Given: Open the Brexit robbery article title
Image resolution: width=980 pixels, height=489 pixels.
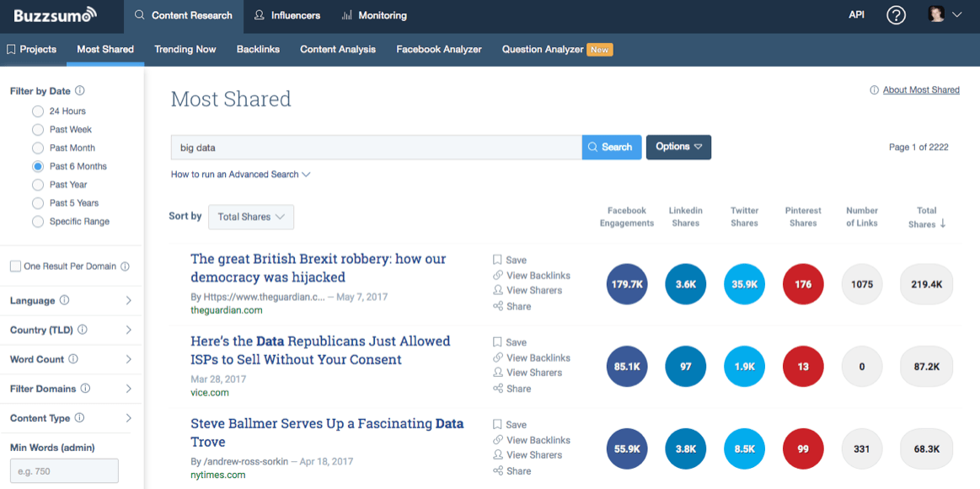Looking at the screenshot, I should pyautogui.click(x=319, y=267).
